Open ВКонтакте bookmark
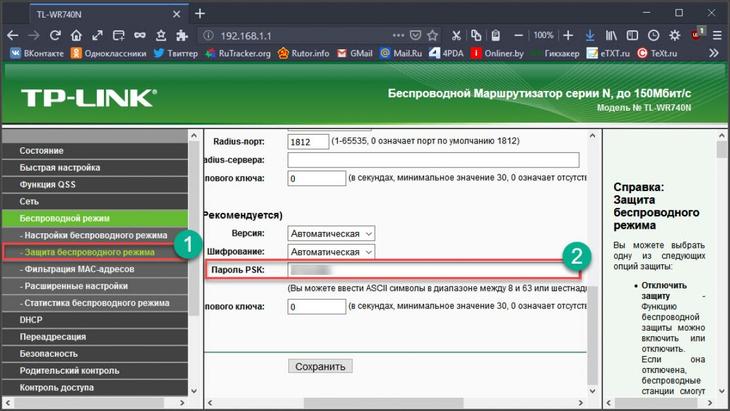 [37, 53]
